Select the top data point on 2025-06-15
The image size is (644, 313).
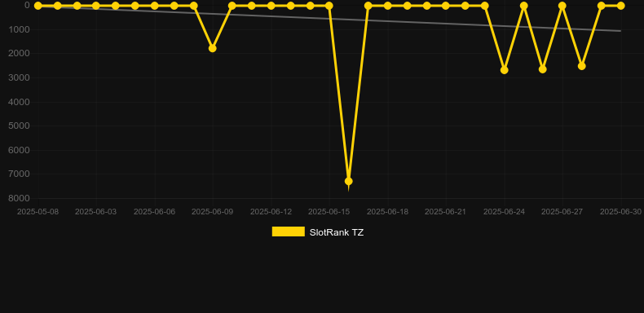pos(329,6)
